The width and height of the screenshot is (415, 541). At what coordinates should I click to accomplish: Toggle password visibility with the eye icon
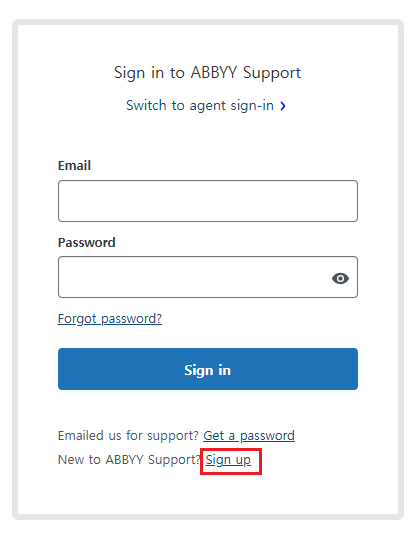340,278
